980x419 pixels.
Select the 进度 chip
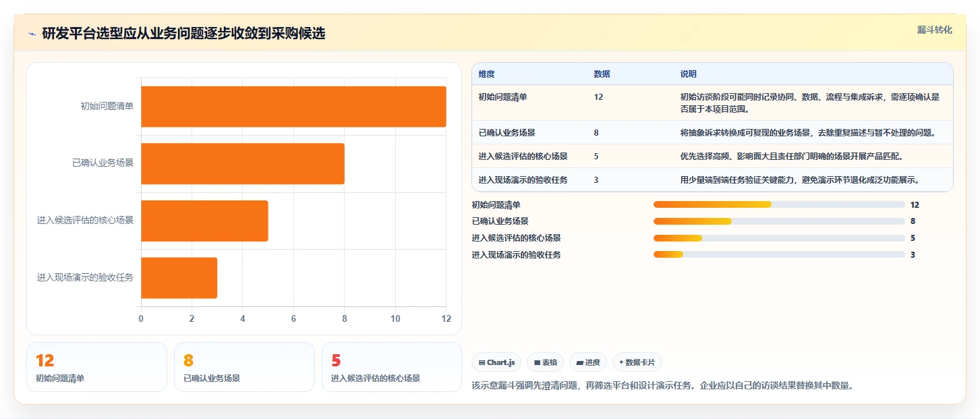(x=588, y=362)
